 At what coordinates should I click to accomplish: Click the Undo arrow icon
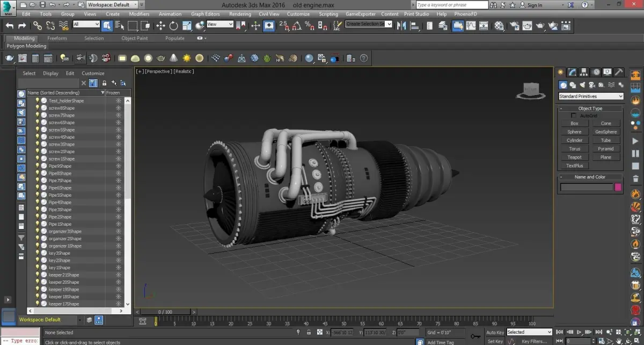tap(9, 25)
